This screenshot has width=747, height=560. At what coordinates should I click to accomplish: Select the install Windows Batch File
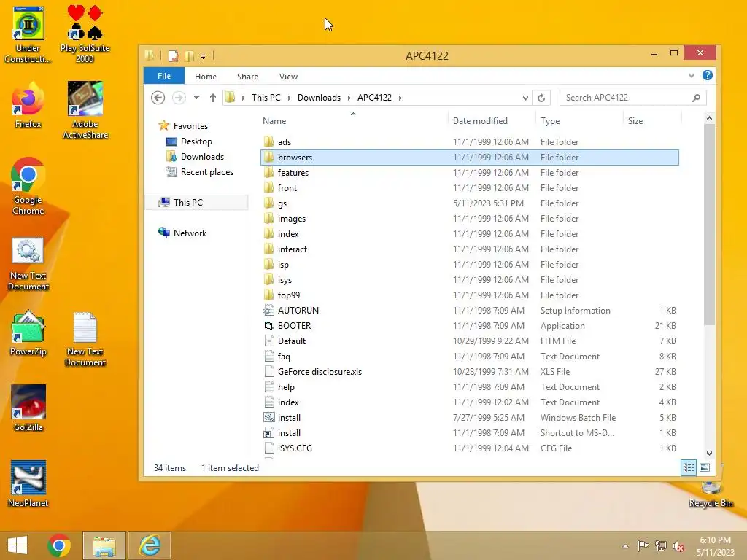[470, 418]
